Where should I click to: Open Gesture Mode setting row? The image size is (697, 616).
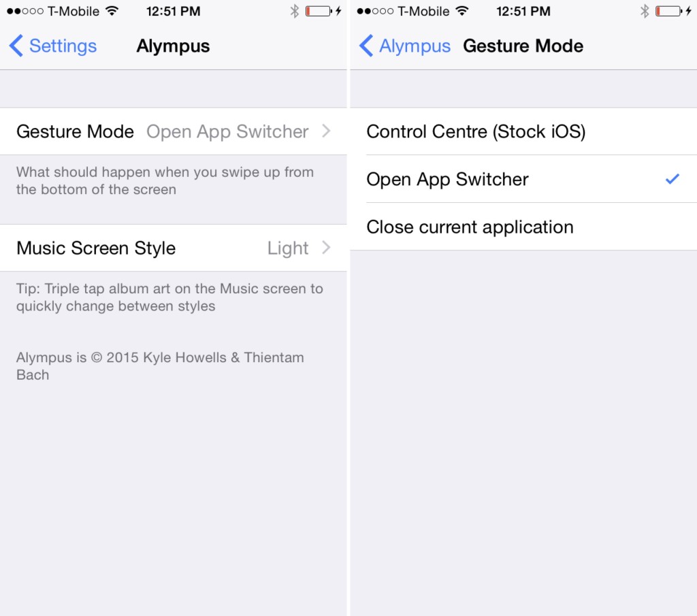pyautogui.click(x=174, y=131)
